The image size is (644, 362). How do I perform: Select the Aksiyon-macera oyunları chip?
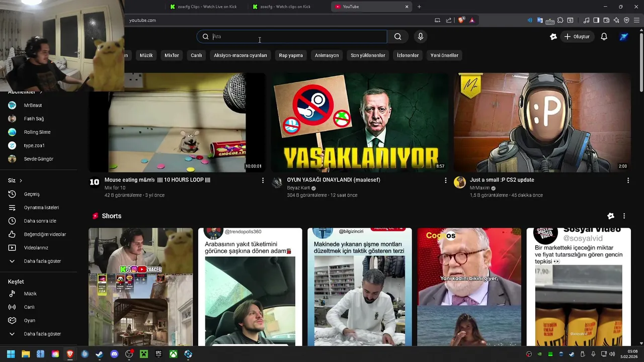240,55
